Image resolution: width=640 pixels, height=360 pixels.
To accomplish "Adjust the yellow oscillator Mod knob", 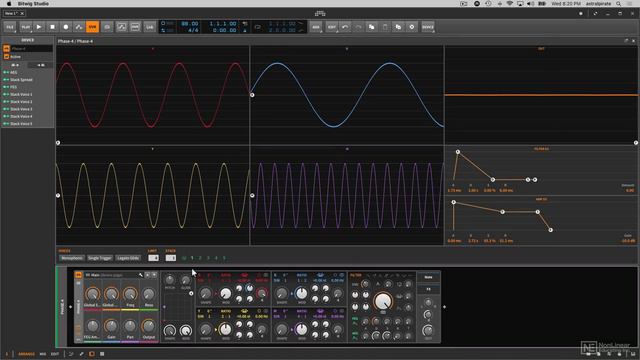I will 225,329.
